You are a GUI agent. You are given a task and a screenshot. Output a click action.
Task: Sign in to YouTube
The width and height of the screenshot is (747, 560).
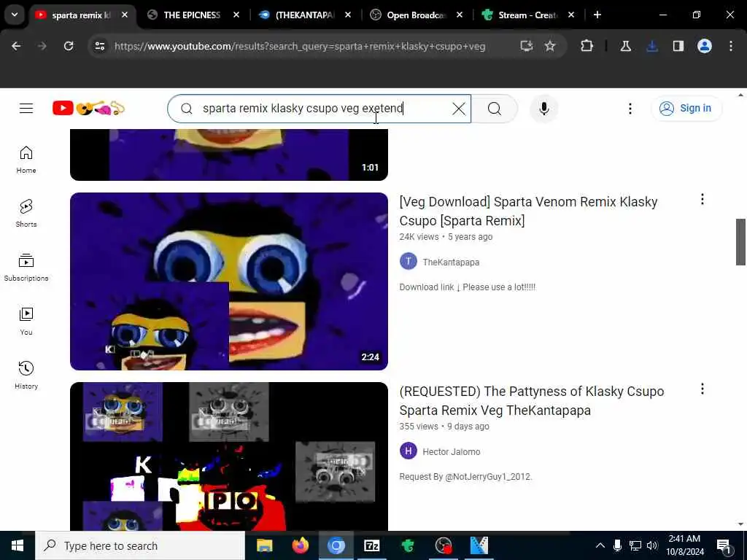[x=686, y=109]
